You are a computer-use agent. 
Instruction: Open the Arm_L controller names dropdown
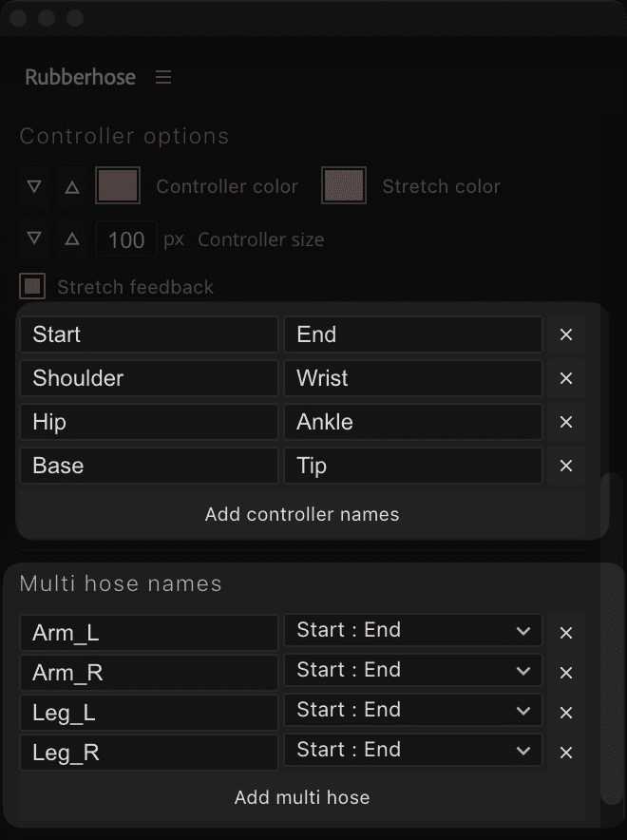pos(413,630)
